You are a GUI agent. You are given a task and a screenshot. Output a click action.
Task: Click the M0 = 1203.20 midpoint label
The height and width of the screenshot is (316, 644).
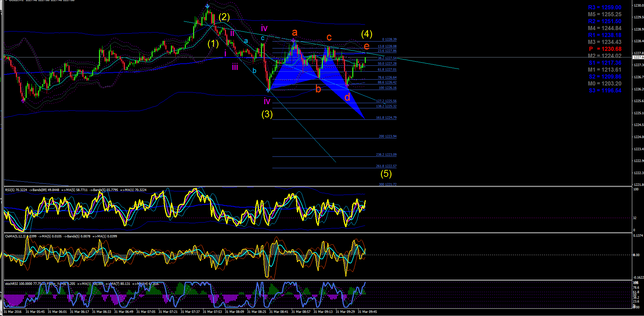pos(605,84)
